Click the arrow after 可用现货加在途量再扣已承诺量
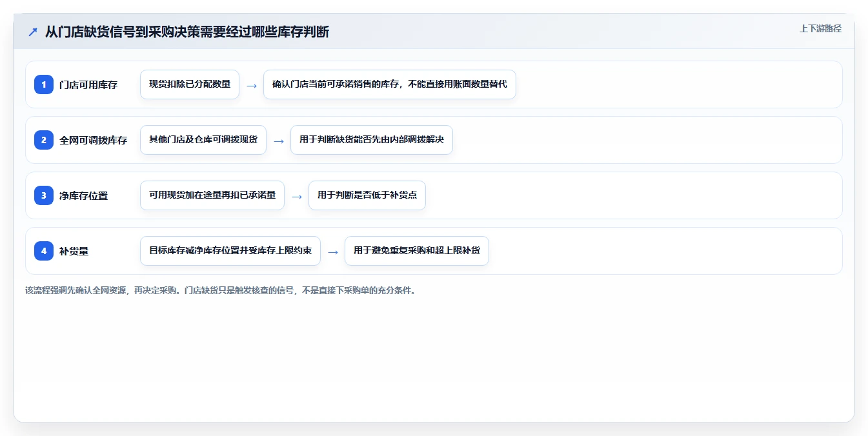 coord(297,196)
